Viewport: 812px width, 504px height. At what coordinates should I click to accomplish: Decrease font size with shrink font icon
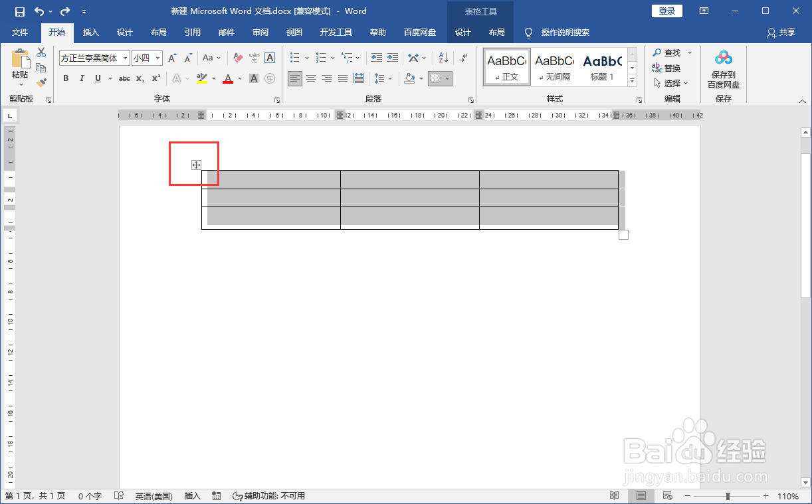point(187,58)
